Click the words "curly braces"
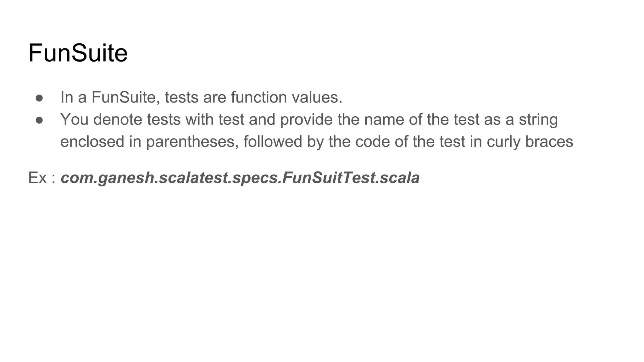Viewport: 644px width, 362px height. pyautogui.click(x=530, y=141)
